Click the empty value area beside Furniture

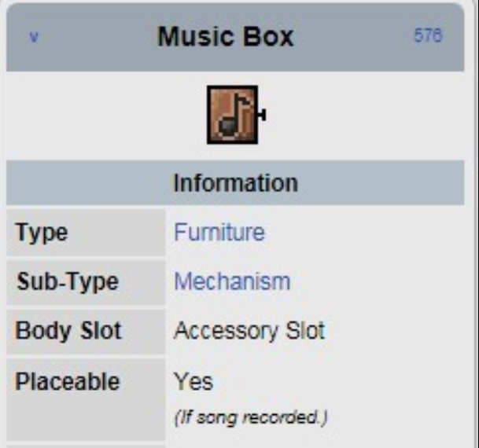(363, 233)
